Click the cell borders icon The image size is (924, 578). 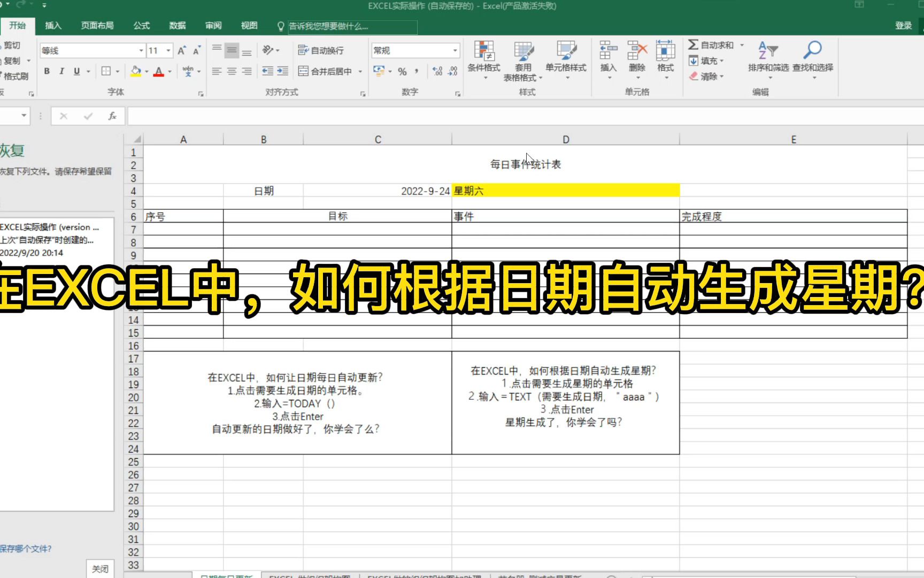[106, 71]
